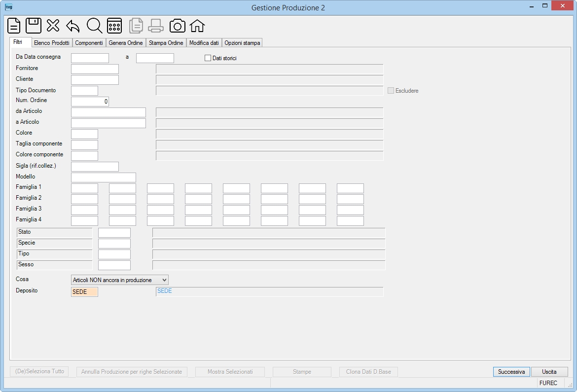The height and width of the screenshot is (392, 577).
Task: Click the home toolbar icon
Action: 197,26
